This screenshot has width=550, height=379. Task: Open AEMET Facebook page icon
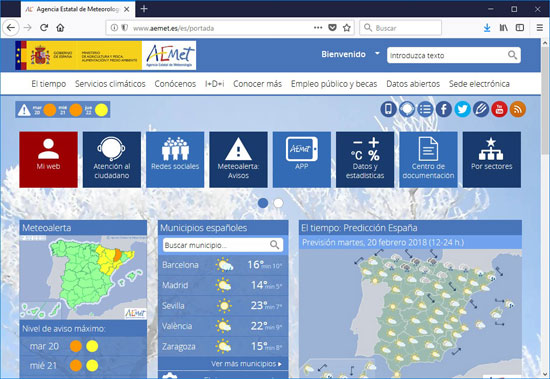point(444,109)
